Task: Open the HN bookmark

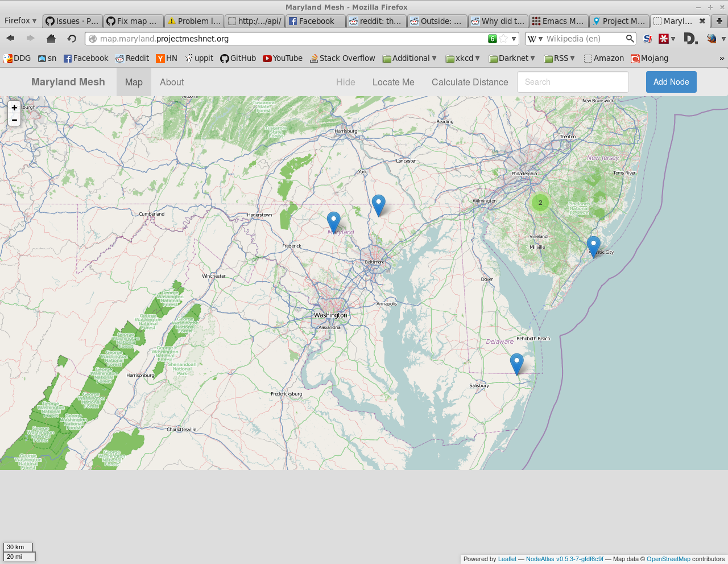Action: [167, 58]
